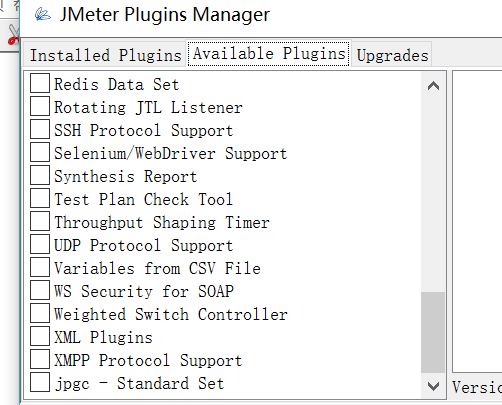Select the Available Plugins tab
502x405 pixels.
[269, 53]
